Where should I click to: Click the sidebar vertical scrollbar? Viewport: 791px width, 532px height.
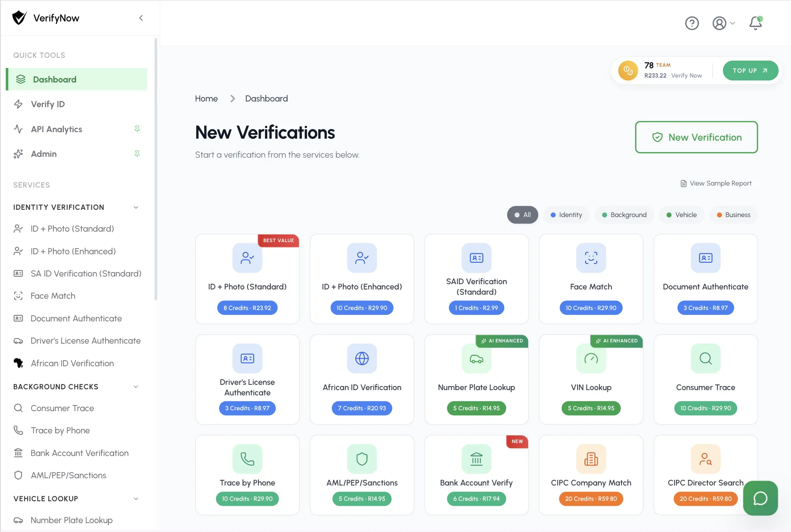point(156,170)
